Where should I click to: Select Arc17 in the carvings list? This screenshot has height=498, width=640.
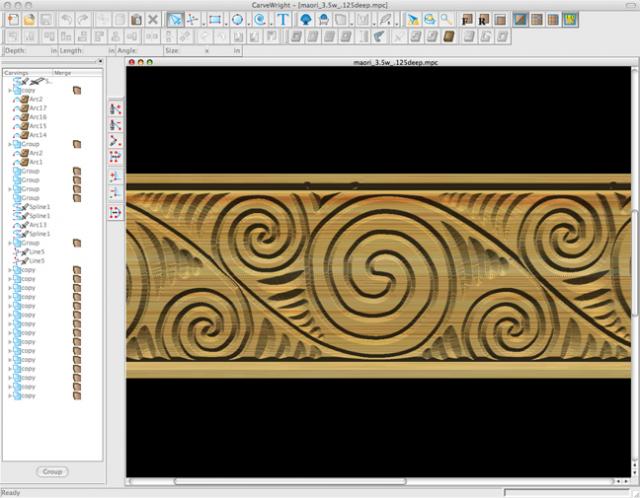pyautogui.click(x=37, y=108)
